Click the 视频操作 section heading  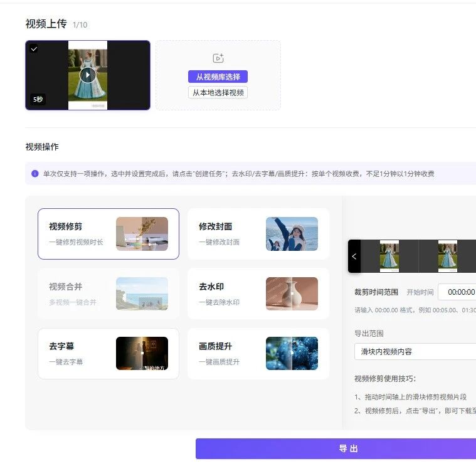[42, 147]
